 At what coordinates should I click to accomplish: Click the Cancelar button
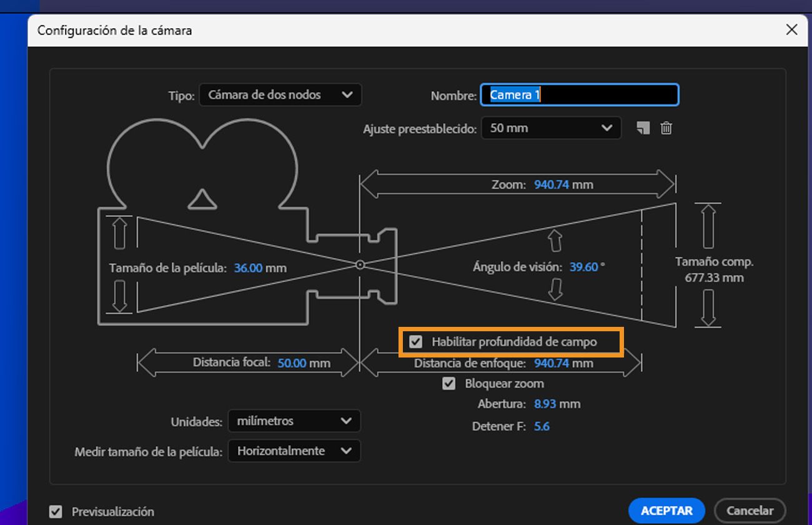[x=750, y=511]
